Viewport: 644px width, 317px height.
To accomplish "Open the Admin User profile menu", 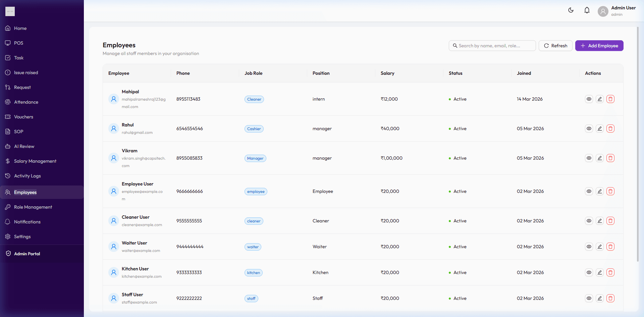I will tap(616, 11).
